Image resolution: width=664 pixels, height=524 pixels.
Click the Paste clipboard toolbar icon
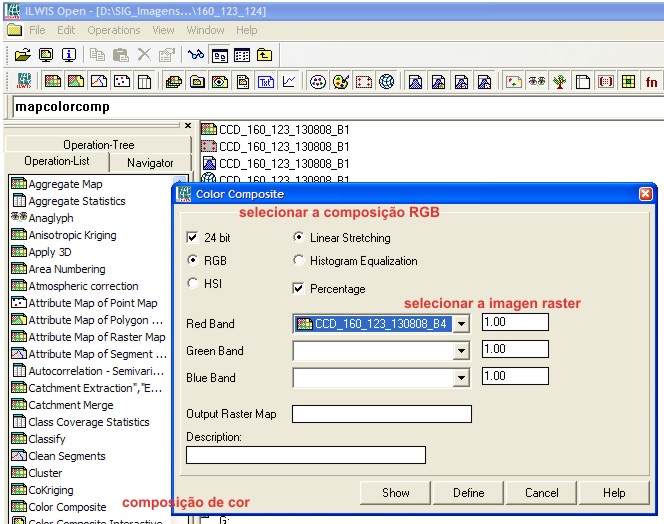tap(120, 55)
